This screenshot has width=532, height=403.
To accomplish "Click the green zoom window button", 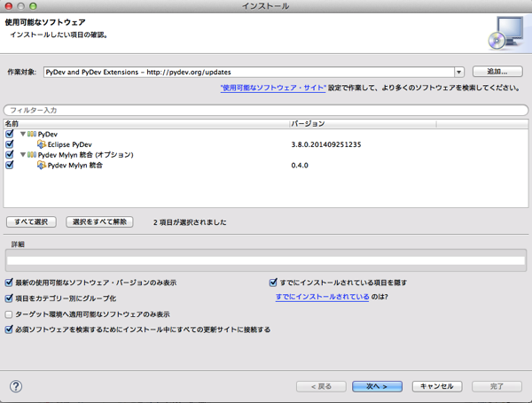I will tap(33, 6).
